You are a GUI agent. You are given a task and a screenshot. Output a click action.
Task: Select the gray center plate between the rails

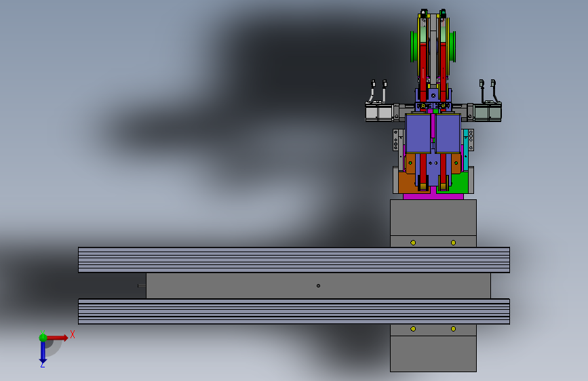coord(318,286)
